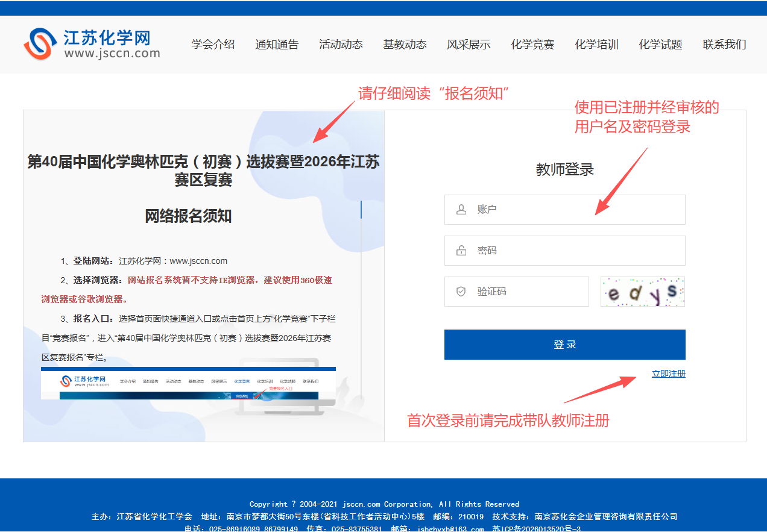
Task: Click the 江苏化学网 logo icon
Action: [40, 43]
